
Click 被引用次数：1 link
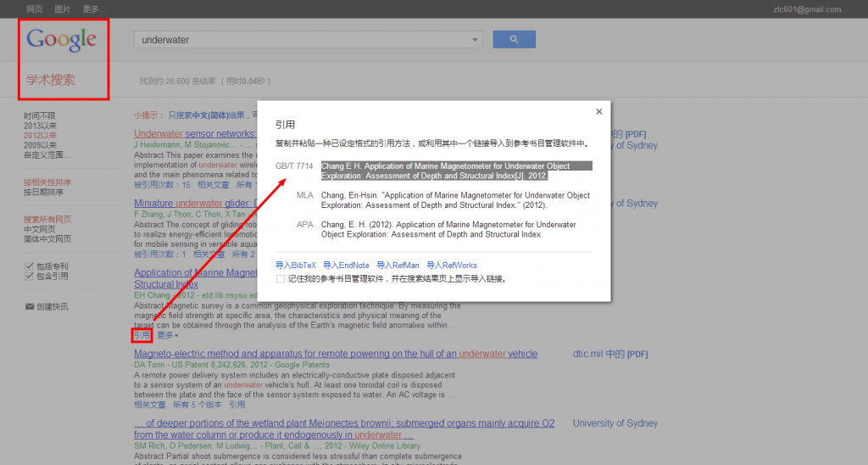click(160, 255)
